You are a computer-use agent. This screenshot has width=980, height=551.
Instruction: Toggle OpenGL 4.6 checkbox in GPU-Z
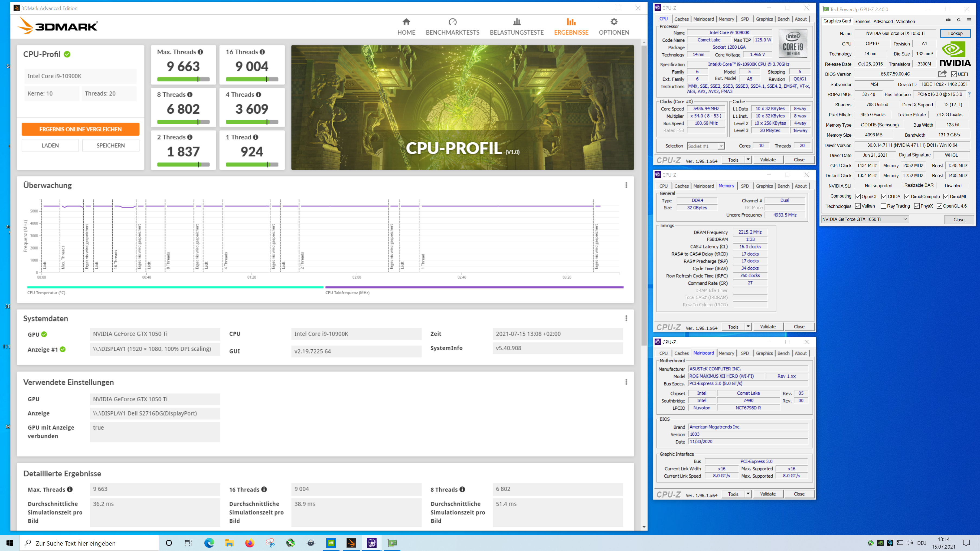pyautogui.click(x=939, y=206)
